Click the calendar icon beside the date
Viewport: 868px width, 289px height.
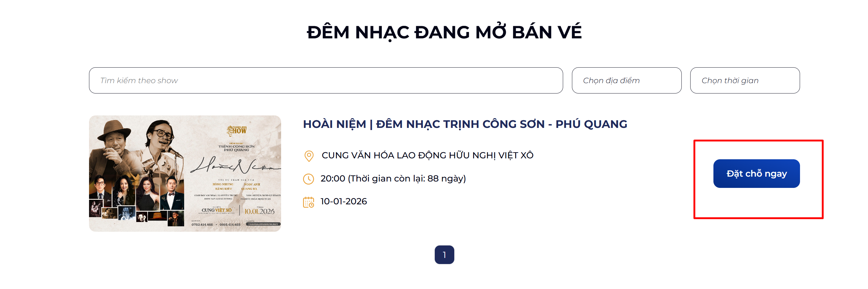pyautogui.click(x=308, y=202)
